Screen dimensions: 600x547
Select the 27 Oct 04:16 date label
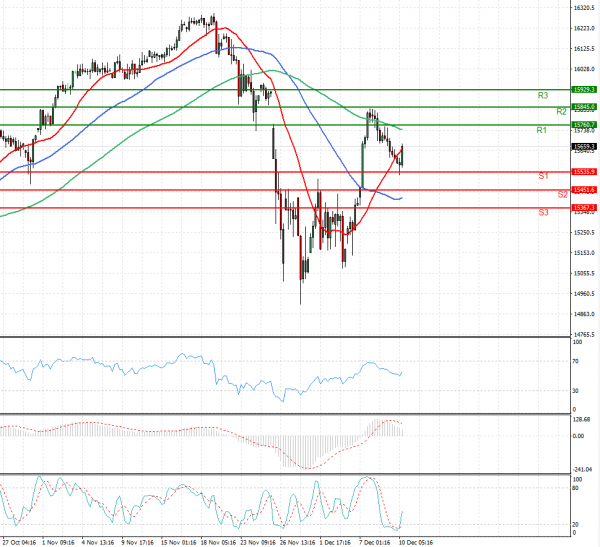click(x=19, y=543)
